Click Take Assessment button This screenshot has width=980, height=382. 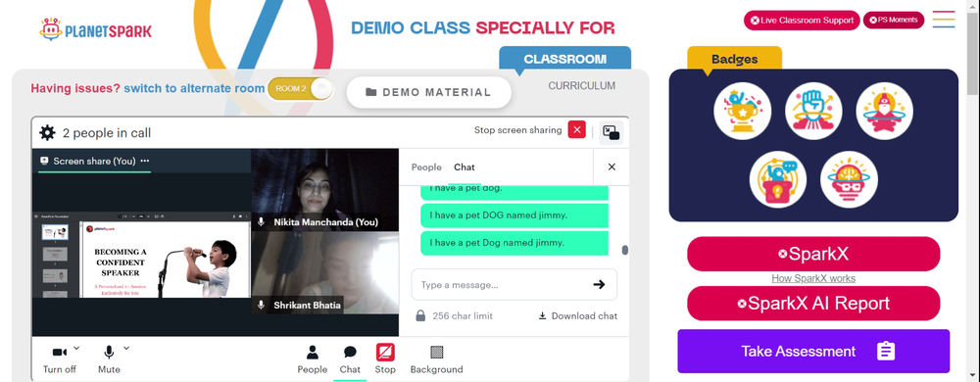(813, 352)
